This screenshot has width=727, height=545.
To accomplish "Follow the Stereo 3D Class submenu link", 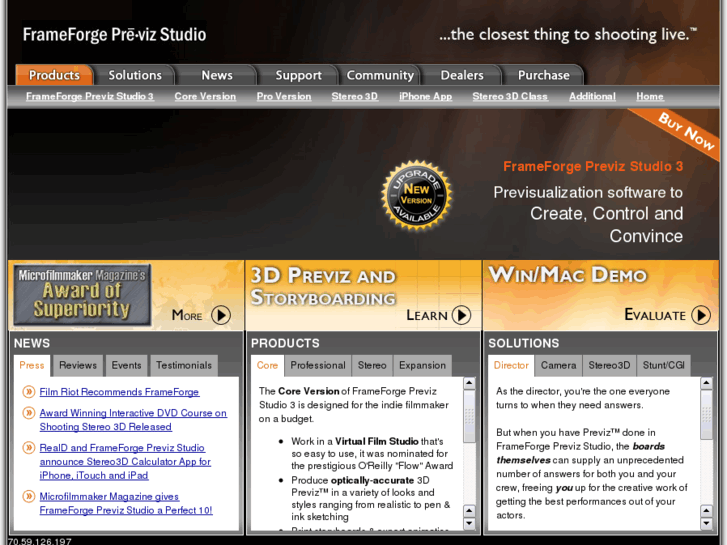I will [x=510, y=96].
